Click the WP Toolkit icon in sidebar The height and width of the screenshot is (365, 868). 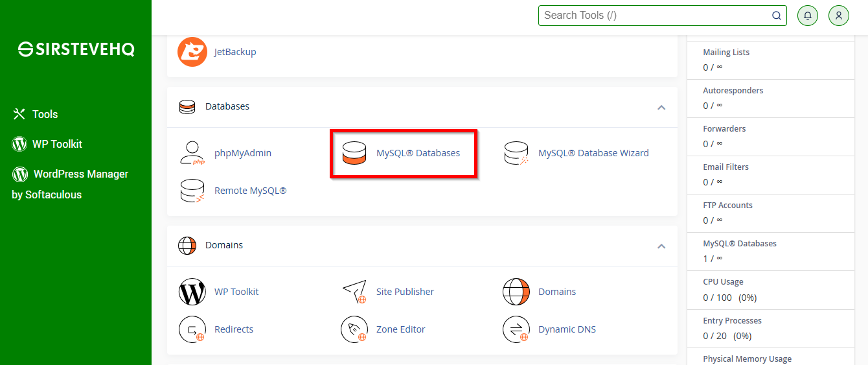click(x=19, y=144)
